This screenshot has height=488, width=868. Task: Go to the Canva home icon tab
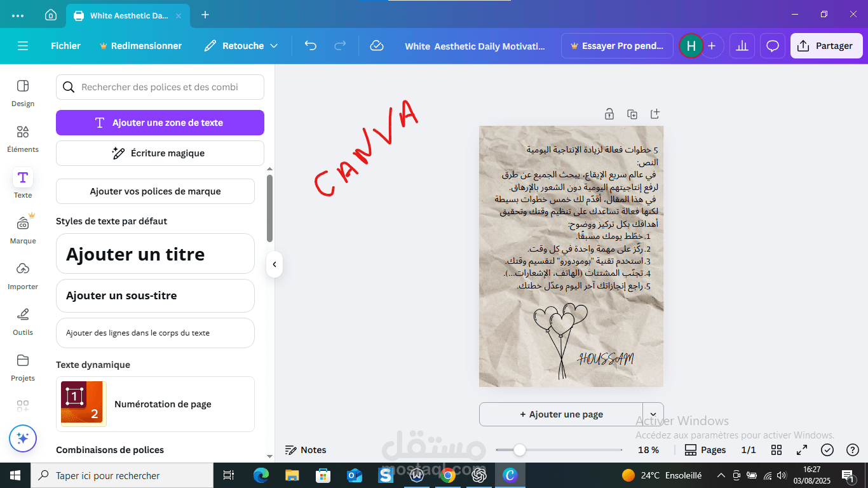(51, 15)
